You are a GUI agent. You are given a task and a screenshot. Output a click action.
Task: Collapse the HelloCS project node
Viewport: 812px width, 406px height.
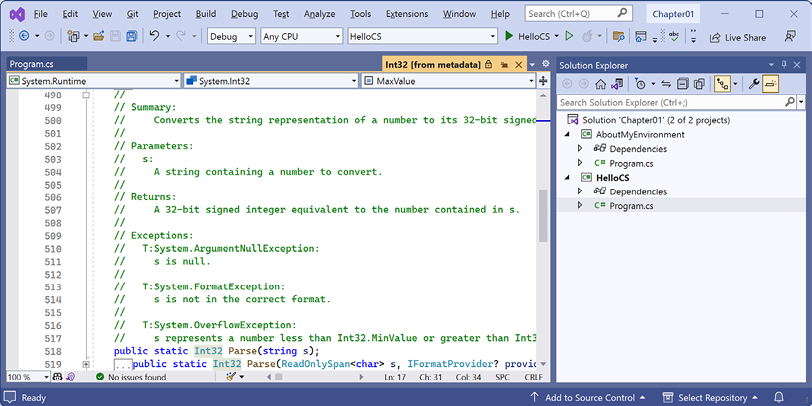point(569,177)
